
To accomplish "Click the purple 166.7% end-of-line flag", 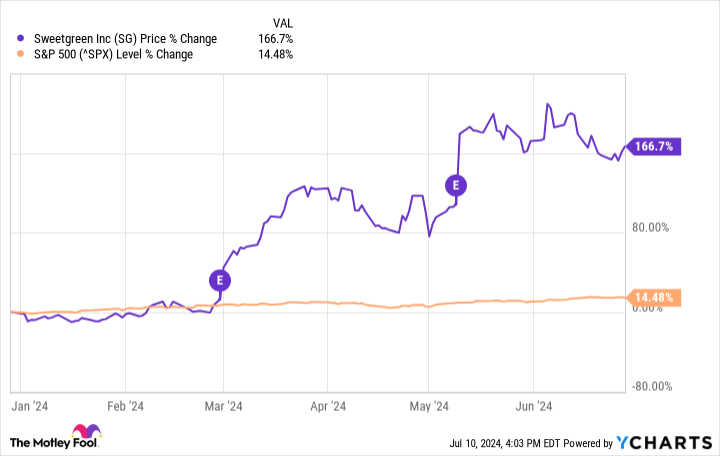I will point(652,146).
